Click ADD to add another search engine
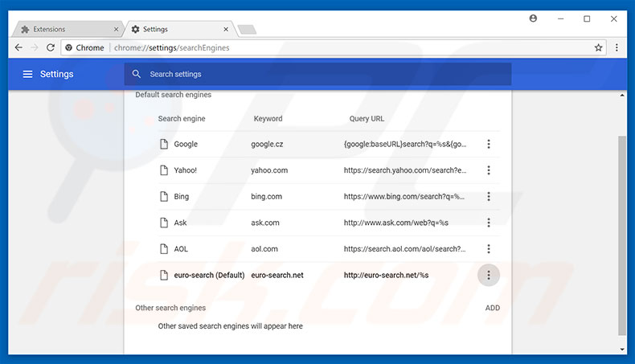Viewport: 635px width, 364px height. click(x=493, y=308)
